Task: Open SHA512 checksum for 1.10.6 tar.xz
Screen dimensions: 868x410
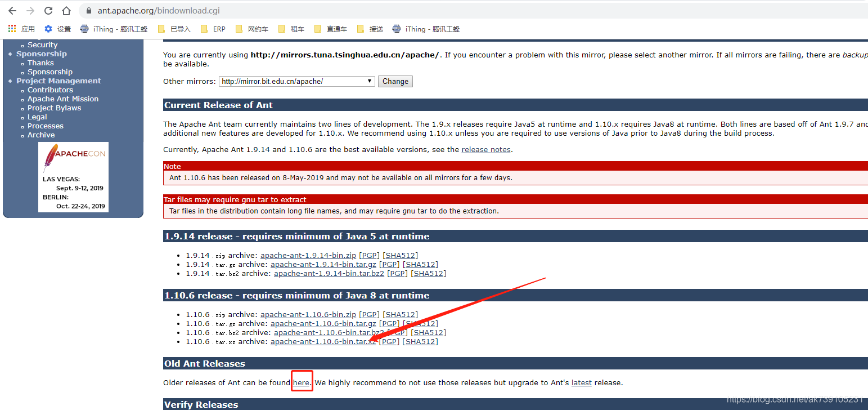Action: click(x=420, y=342)
